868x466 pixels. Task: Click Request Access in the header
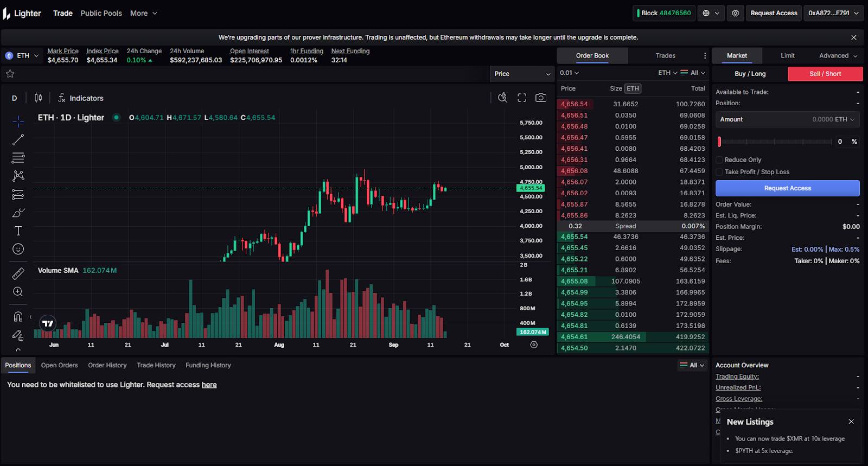coord(774,13)
